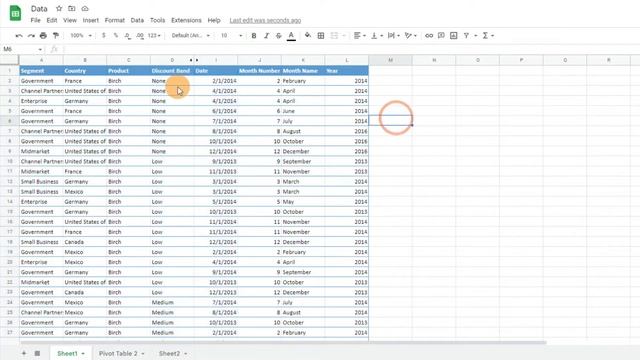Decrease decimal places icon
Screen dimensions: 640x360
coord(127,36)
